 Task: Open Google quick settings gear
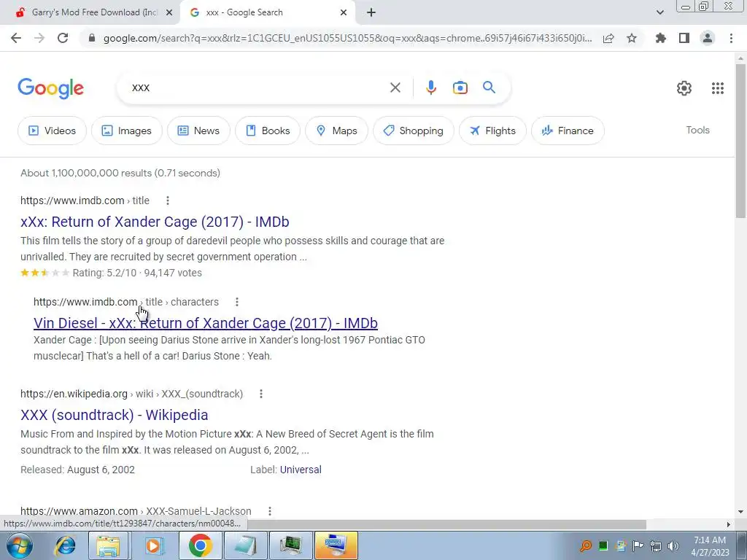pyautogui.click(x=684, y=88)
